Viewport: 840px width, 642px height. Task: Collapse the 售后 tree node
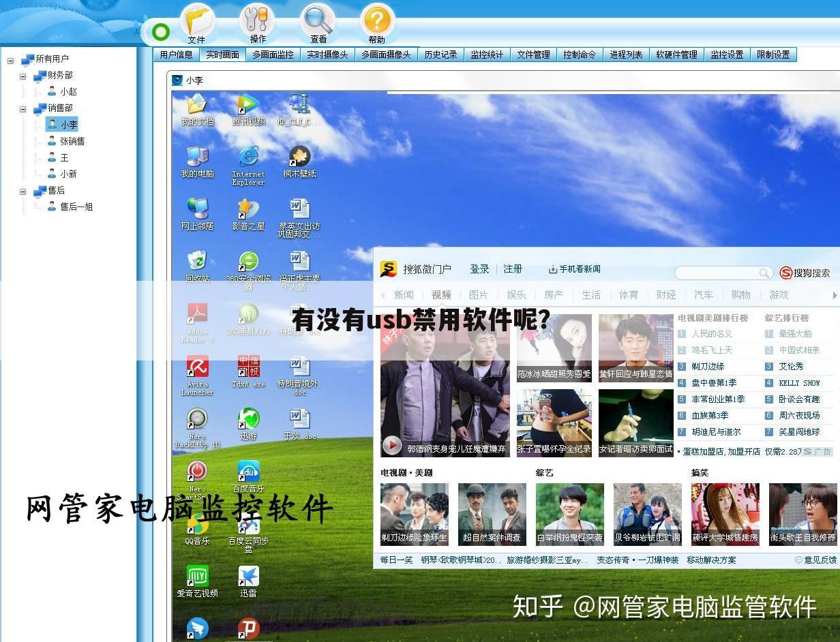[x=23, y=192]
